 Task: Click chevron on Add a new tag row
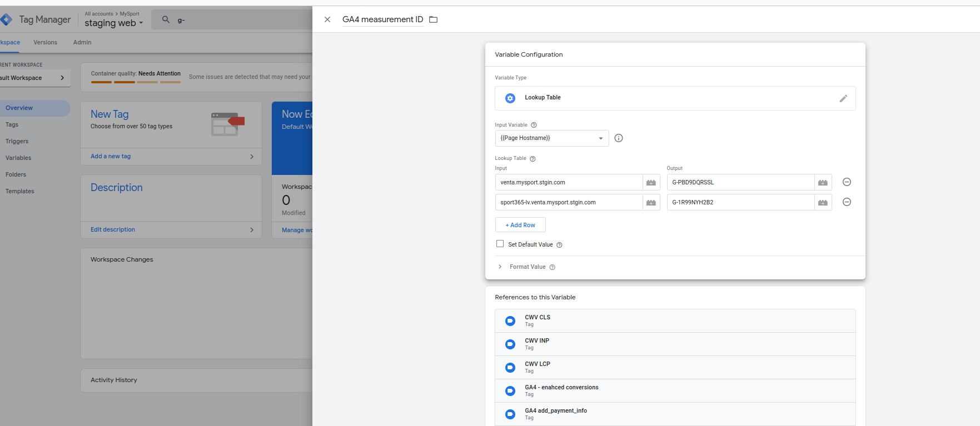click(252, 157)
